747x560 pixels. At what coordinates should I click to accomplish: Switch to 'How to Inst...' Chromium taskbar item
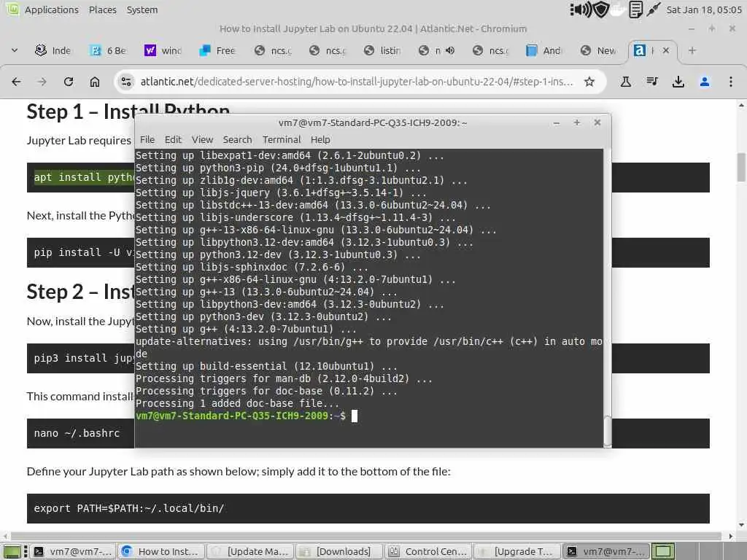161,551
